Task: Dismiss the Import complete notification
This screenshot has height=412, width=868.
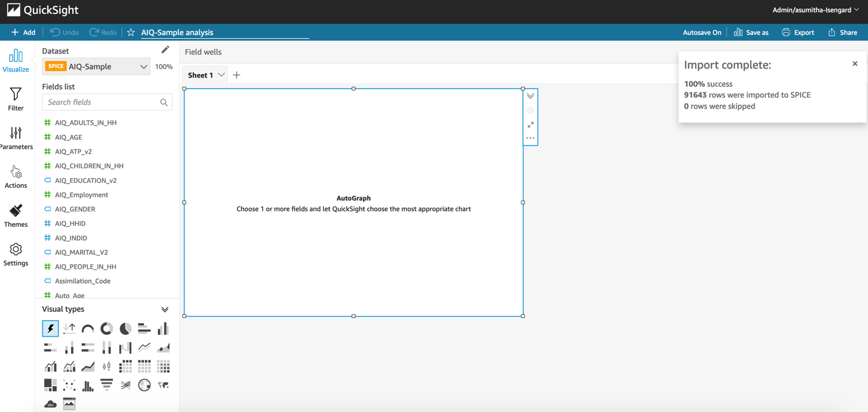Action: click(x=855, y=64)
